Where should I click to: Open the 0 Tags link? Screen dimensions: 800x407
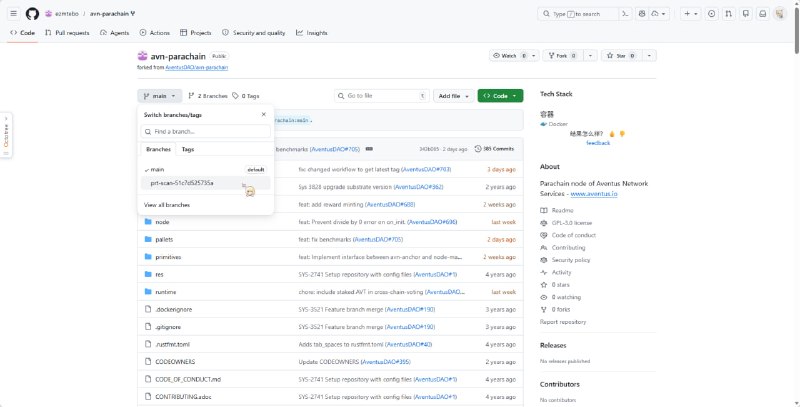[x=245, y=96]
